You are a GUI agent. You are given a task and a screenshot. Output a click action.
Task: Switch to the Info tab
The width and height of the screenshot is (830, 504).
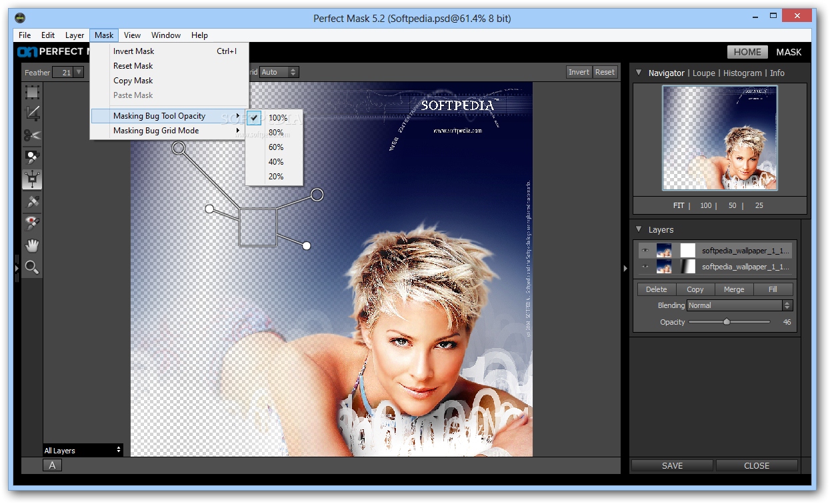777,73
